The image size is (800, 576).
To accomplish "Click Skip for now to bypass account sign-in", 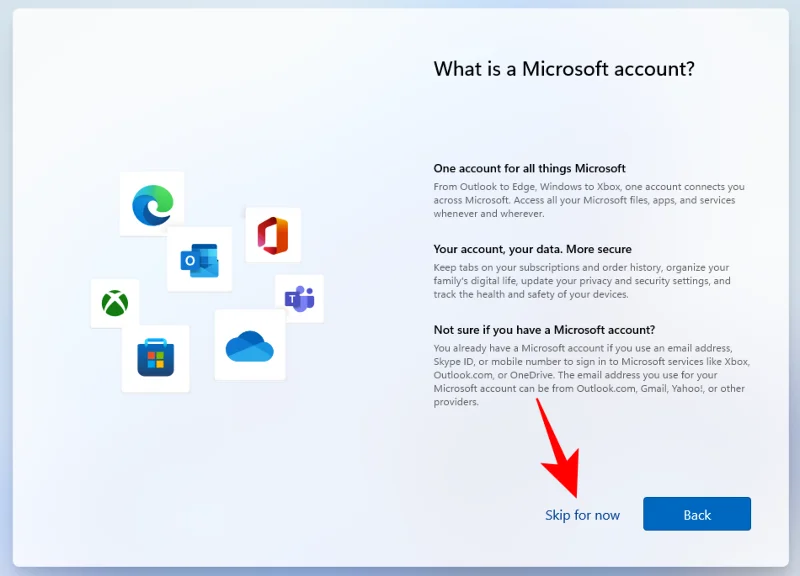I will [585, 514].
